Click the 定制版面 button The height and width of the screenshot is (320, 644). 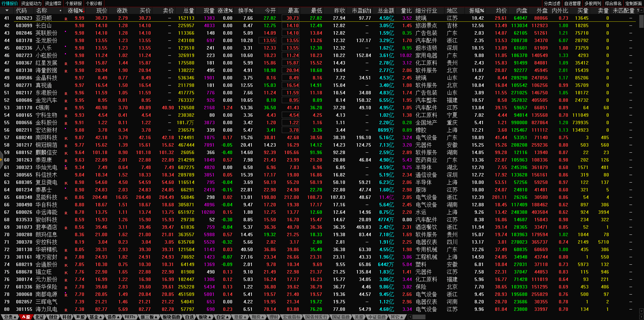pos(633,3)
